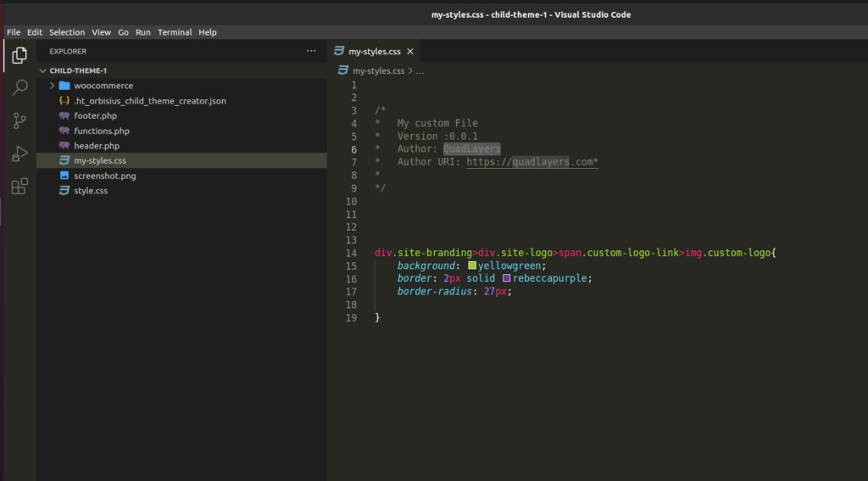Open .ht_orbisius_child_theme_creator.json file
868x481 pixels.
[150, 101]
